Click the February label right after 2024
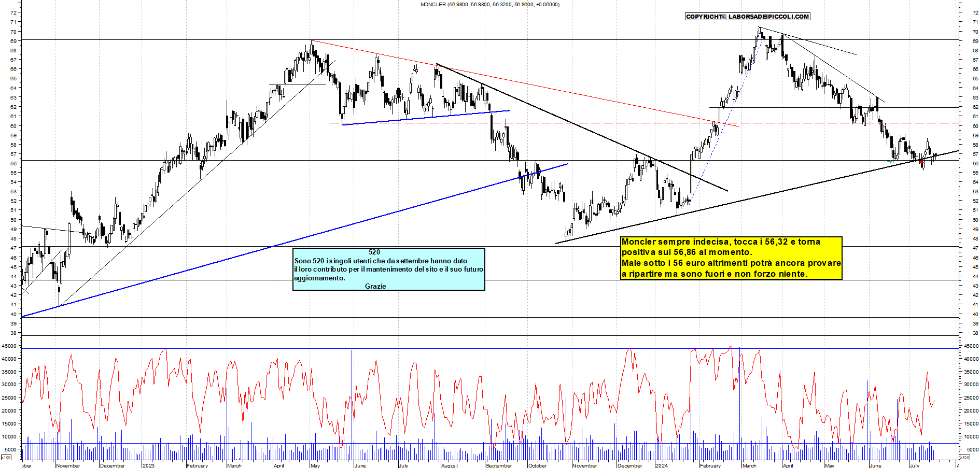The height and width of the screenshot is (468, 980). point(710,465)
